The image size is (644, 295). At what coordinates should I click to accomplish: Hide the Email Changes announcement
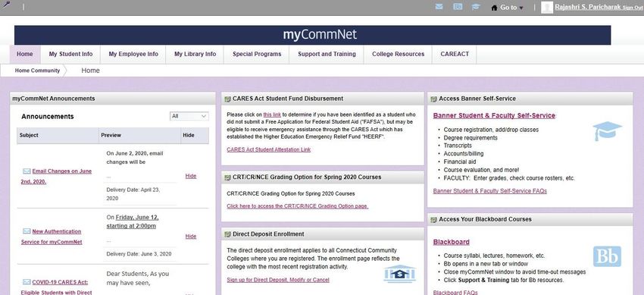pyautogui.click(x=191, y=176)
